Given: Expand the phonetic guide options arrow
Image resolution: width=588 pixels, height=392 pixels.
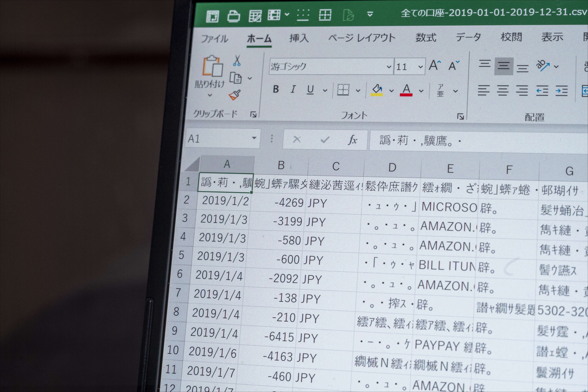Looking at the screenshot, I should [x=456, y=91].
